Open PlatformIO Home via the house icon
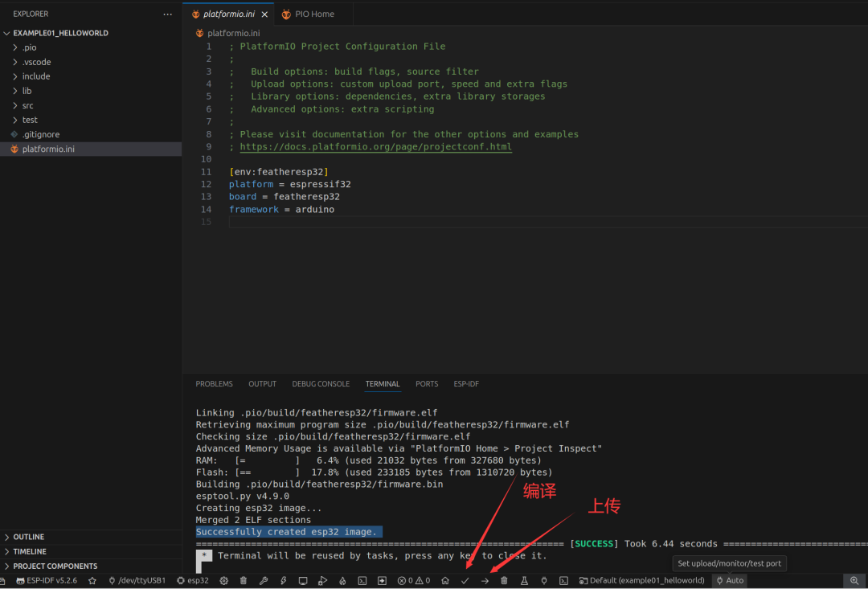Screen dimensions: 868x589 click(445, 581)
